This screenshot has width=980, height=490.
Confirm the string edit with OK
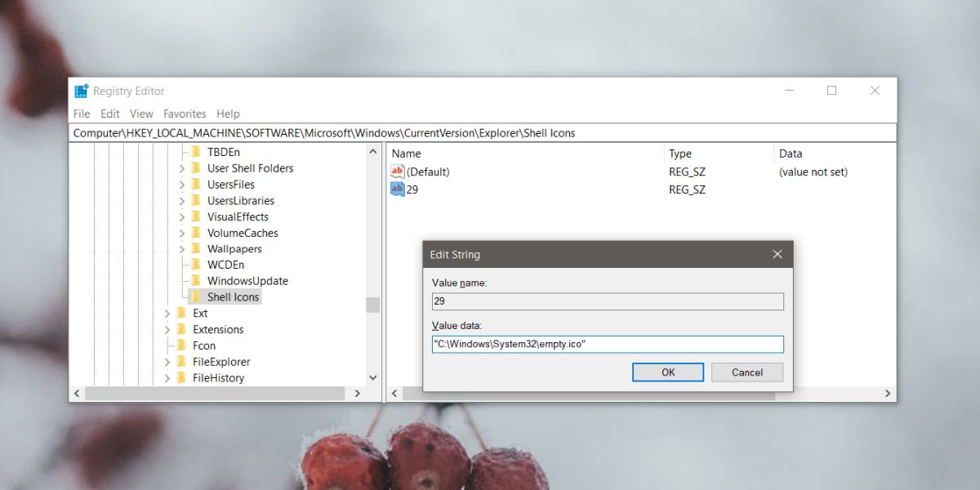pos(668,372)
